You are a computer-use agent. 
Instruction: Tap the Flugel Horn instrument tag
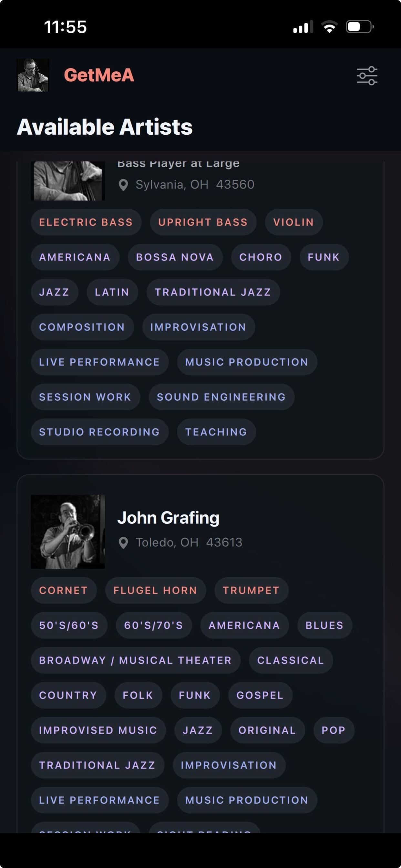(x=155, y=590)
